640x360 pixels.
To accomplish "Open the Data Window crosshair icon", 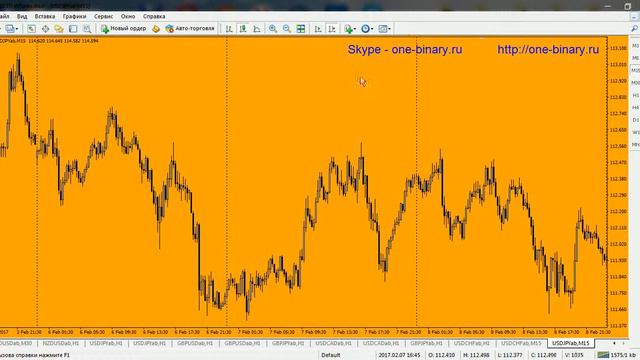I will pyautogui.click(x=45, y=29).
